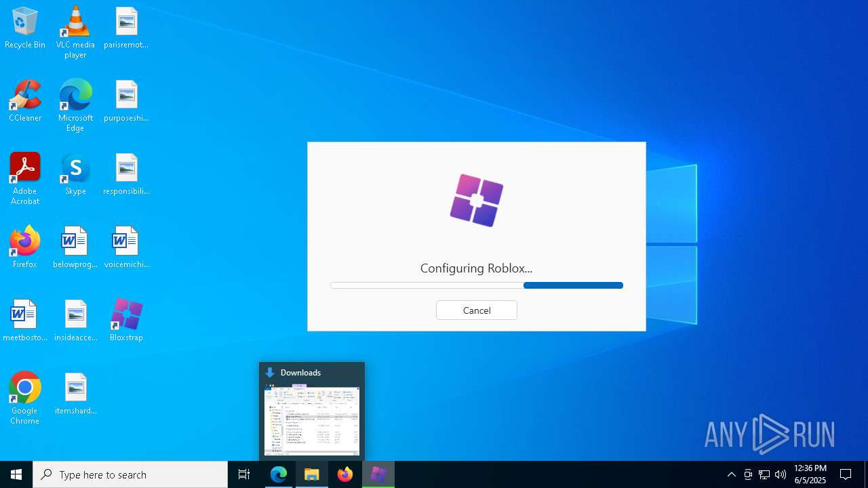Image resolution: width=868 pixels, height=488 pixels.
Task: Select the purposeshi... image file
Action: point(126,102)
